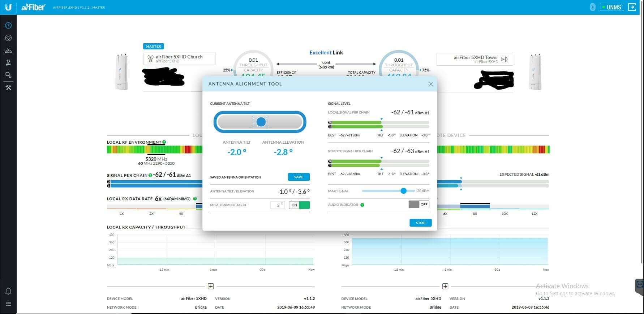Open the Dashboard from the sidebar
The image size is (644, 314).
(x=8, y=26)
